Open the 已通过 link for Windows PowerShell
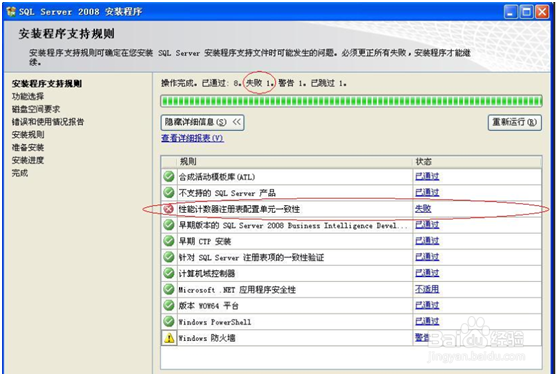558x376 pixels. tap(427, 321)
